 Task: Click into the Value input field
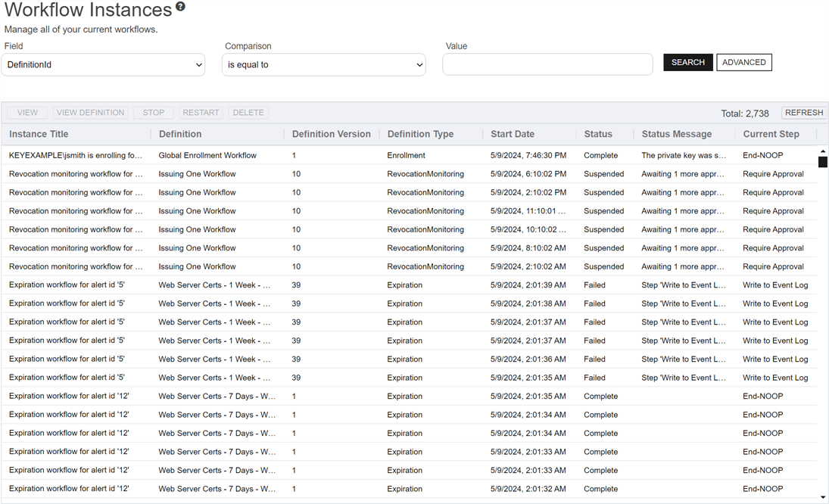click(x=547, y=64)
